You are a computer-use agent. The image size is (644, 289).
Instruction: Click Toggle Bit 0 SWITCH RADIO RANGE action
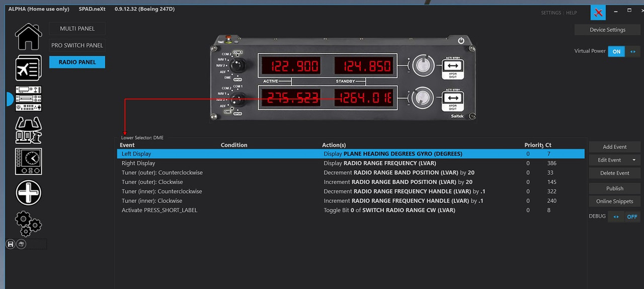click(x=389, y=210)
